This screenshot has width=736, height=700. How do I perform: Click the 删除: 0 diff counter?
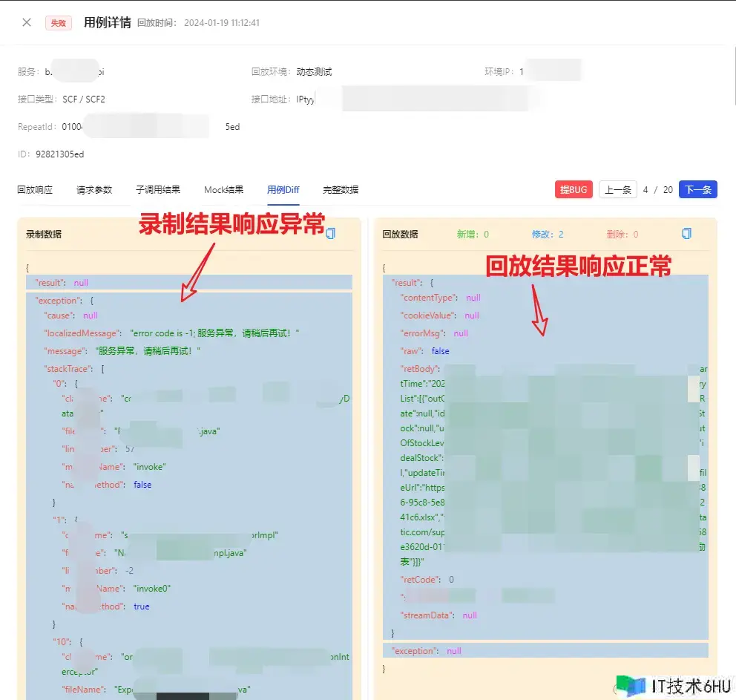pyautogui.click(x=622, y=235)
